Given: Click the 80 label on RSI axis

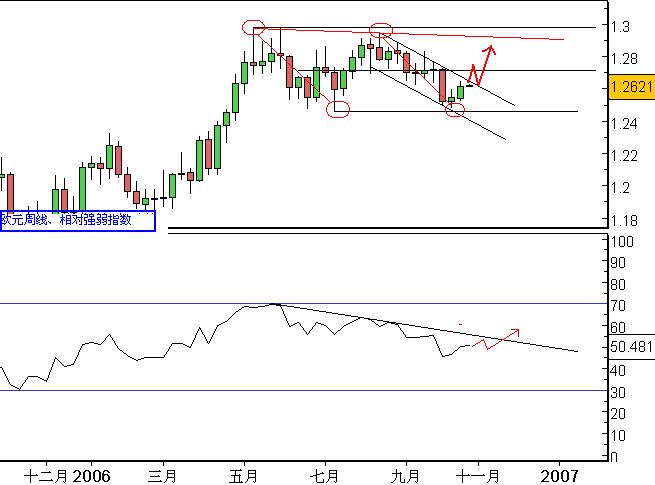Looking at the screenshot, I should (618, 284).
